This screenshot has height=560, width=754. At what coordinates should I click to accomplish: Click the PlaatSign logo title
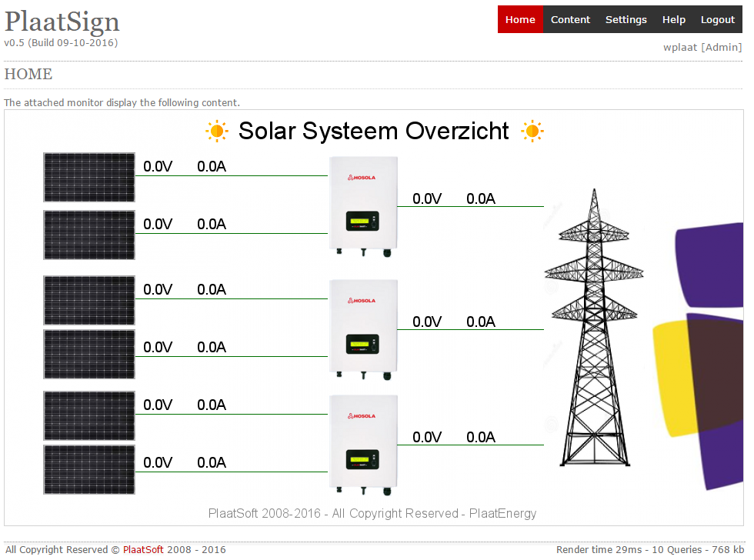62,22
